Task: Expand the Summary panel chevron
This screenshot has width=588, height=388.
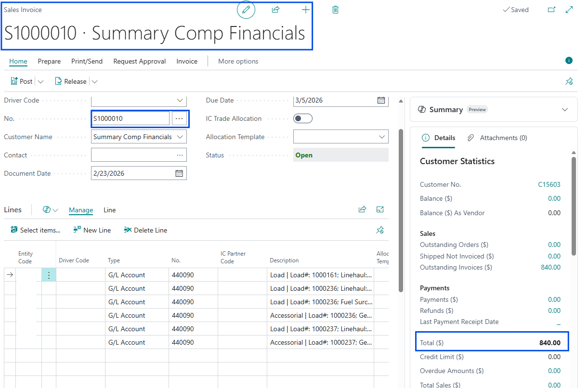Action: [x=565, y=110]
